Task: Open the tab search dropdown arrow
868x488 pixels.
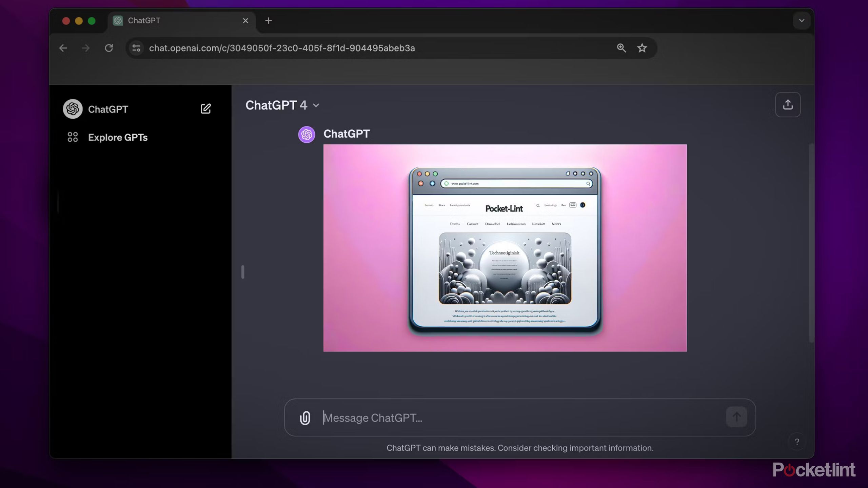Action: pyautogui.click(x=802, y=21)
